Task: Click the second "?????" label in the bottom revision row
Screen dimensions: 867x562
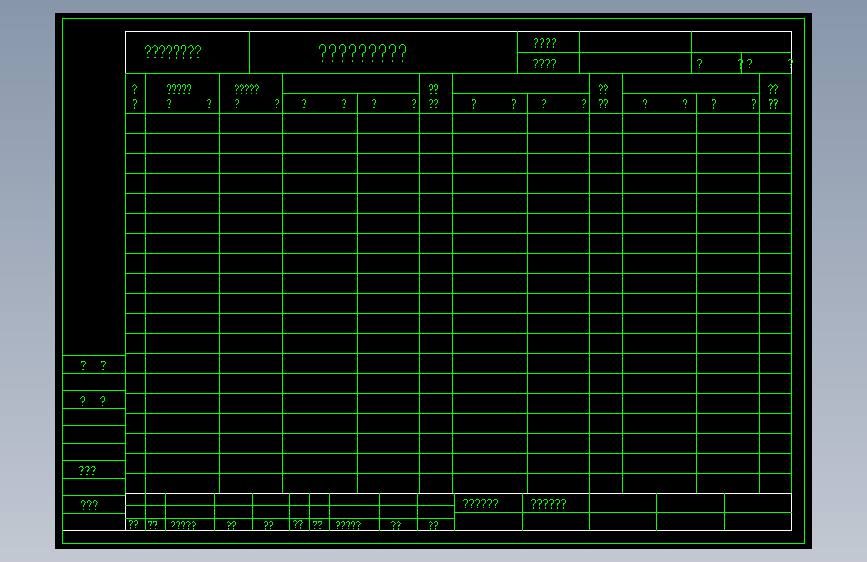Action: (348, 525)
